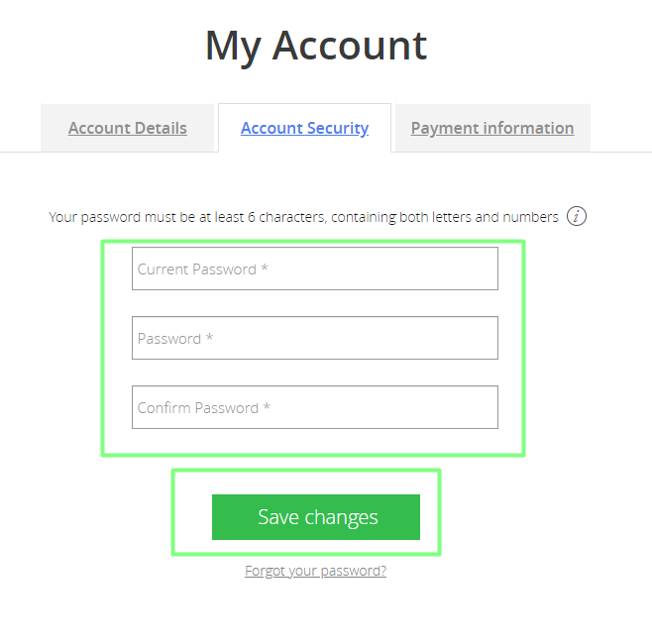This screenshot has height=644, width=652.
Task: Open the Account Details tab
Action: (x=127, y=128)
